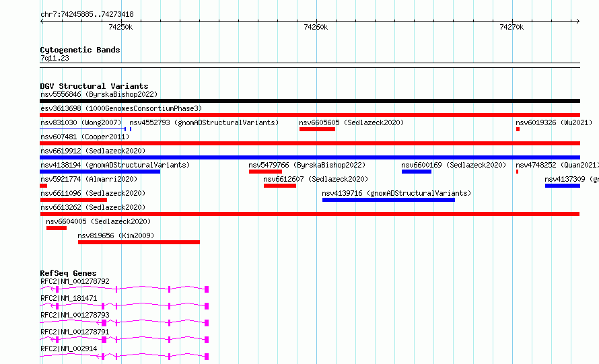
Task: Open RFC2|NM_001278792 transcript label
Action: coord(75,281)
